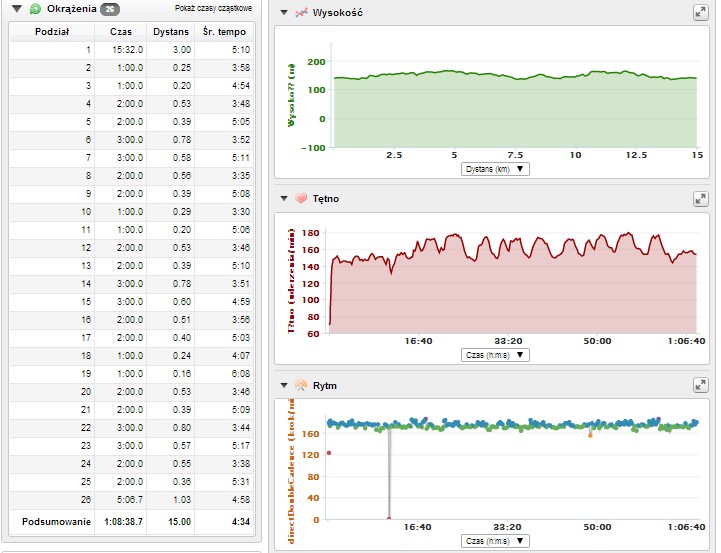Image resolution: width=721 pixels, height=553 pixels.
Task: Select lap 3 pace 4:54
Action: click(x=241, y=86)
